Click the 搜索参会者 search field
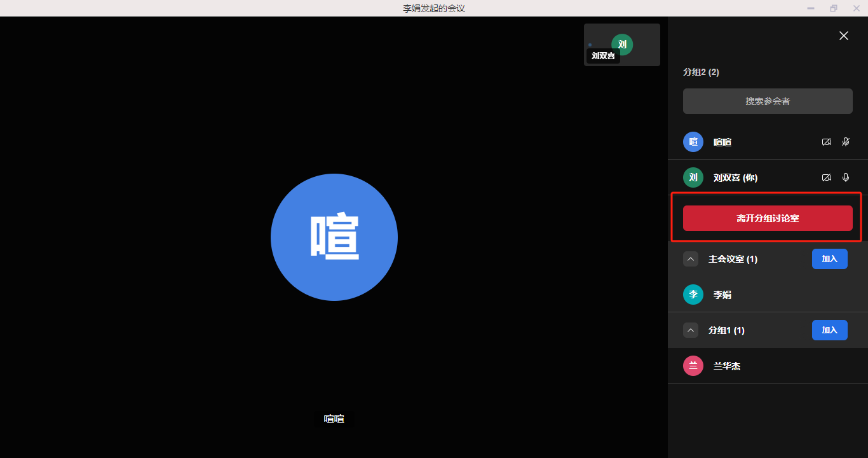Image resolution: width=868 pixels, height=458 pixels. (768, 101)
